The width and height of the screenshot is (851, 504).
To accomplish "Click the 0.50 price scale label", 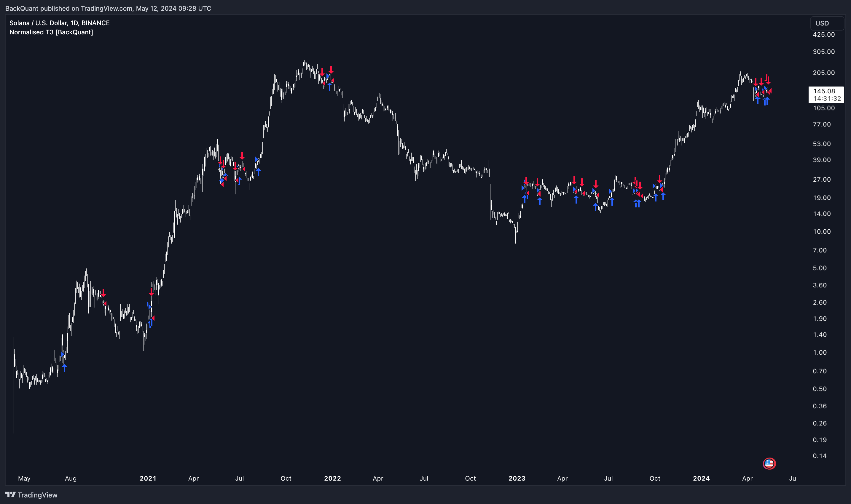I will tap(819, 389).
